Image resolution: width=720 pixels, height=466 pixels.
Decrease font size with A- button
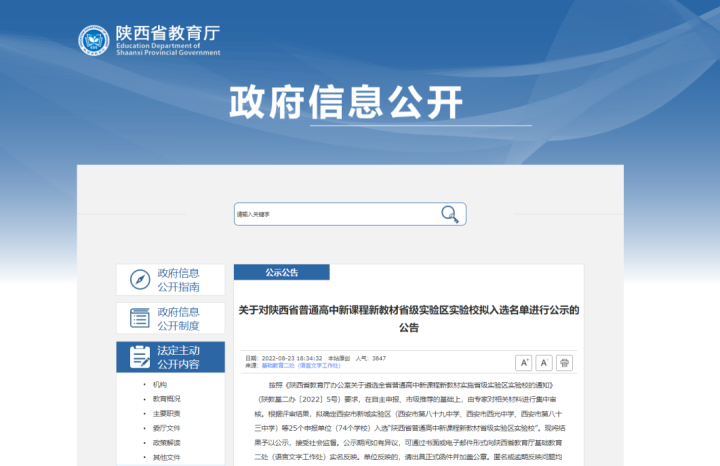[544, 363]
